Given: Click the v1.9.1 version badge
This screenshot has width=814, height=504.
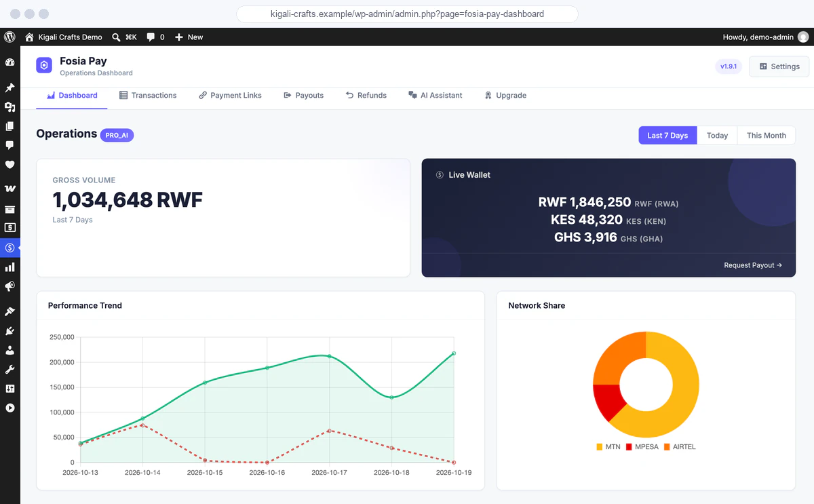Looking at the screenshot, I should (729, 66).
